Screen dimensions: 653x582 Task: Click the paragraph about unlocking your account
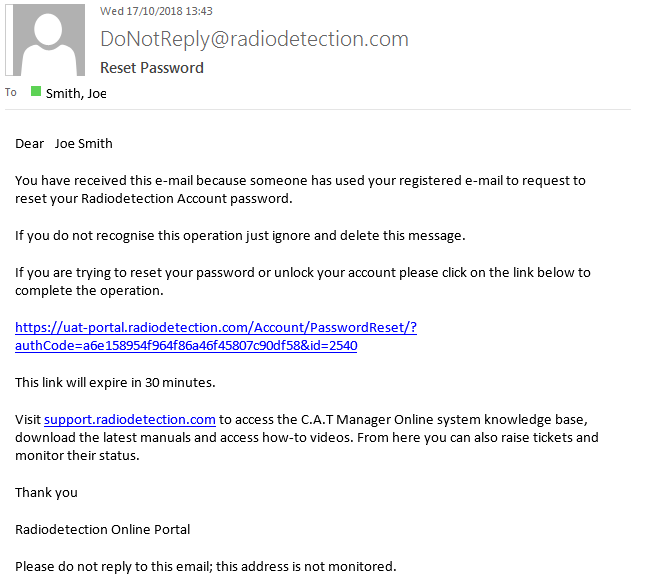click(x=303, y=281)
